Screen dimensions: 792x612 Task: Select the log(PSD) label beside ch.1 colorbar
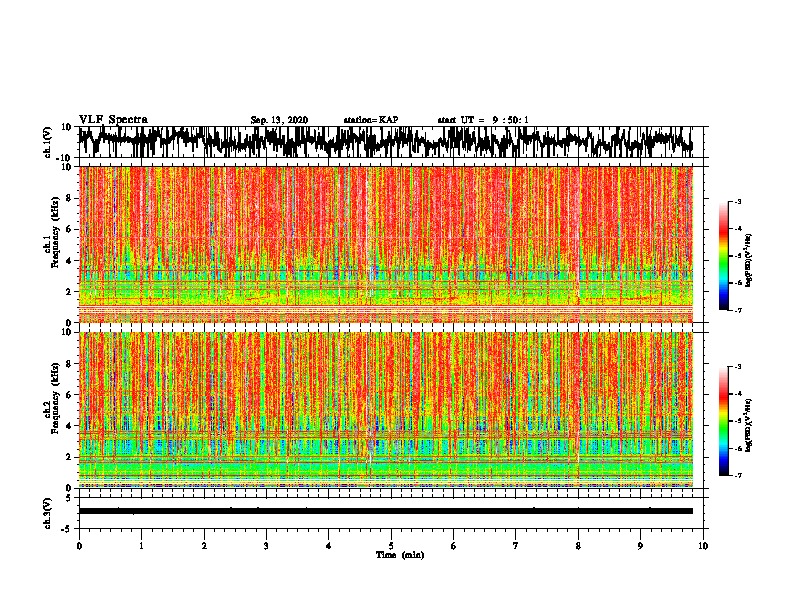click(748, 261)
